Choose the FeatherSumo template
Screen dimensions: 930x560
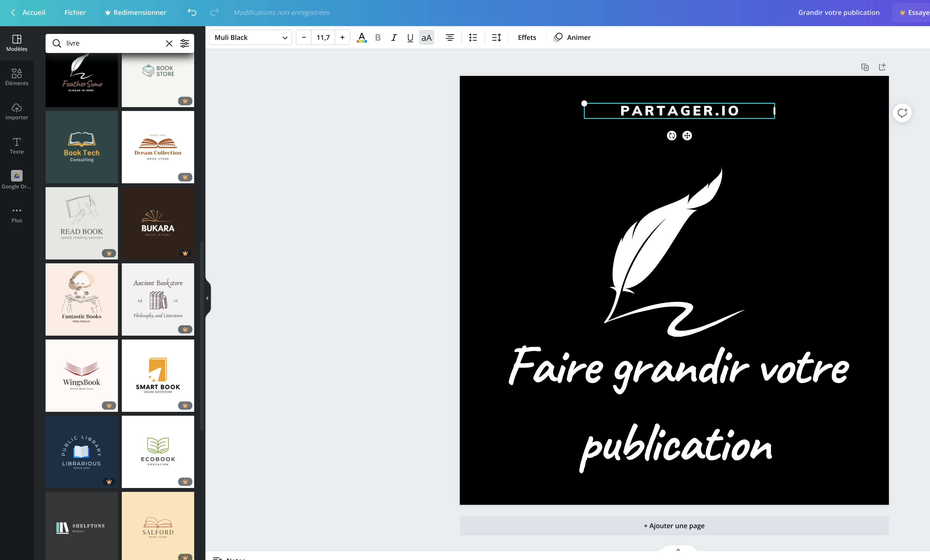pos(82,80)
